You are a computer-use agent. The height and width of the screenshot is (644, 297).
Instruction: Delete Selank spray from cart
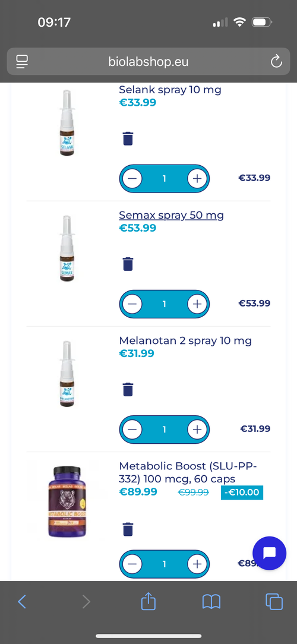tap(128, 138)
